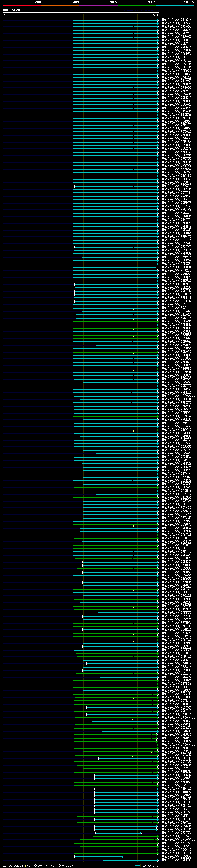Select the UniRef100_C3UOK8 entry name
The image size is (197, 868).
177,104
